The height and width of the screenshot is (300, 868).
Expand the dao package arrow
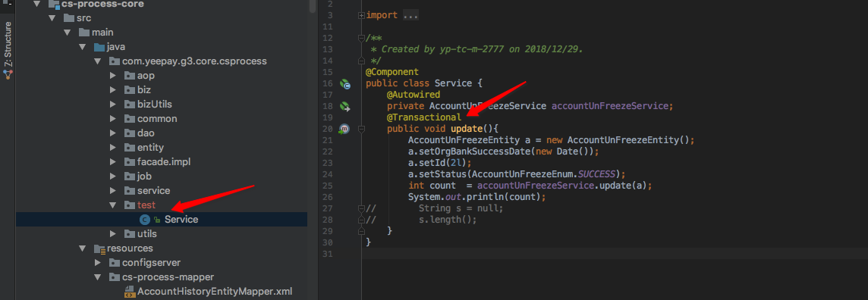112,133
